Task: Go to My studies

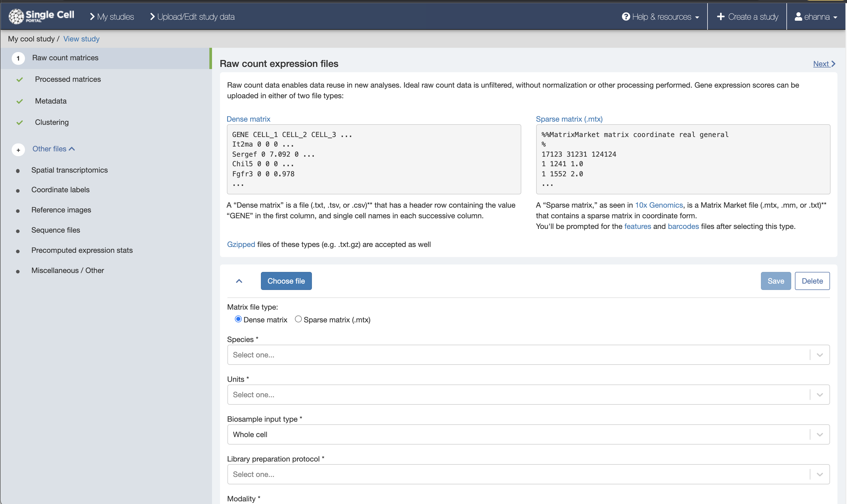Action: (112, 17)
